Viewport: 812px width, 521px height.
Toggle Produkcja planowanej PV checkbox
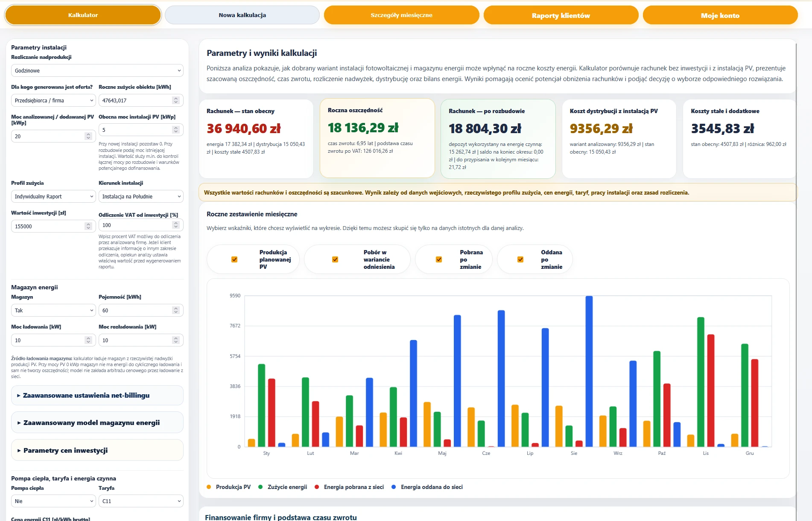tap(234, 259)
